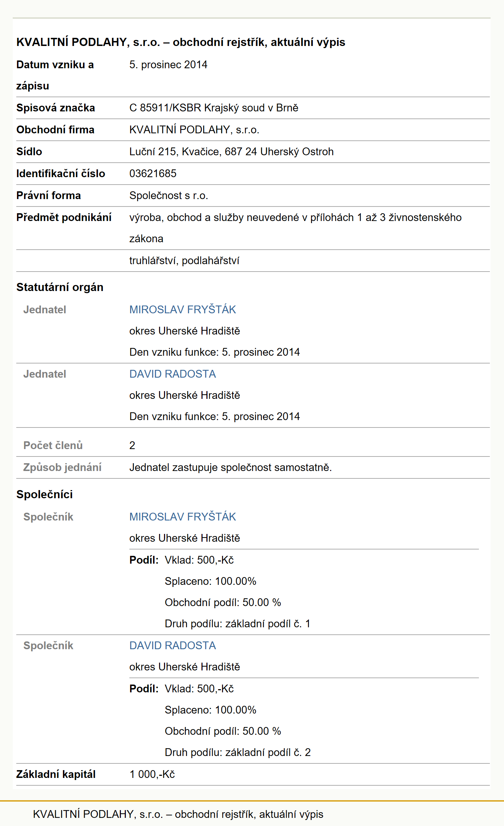
Task: Click the Společníci section heading
Action: click(45, 494)
